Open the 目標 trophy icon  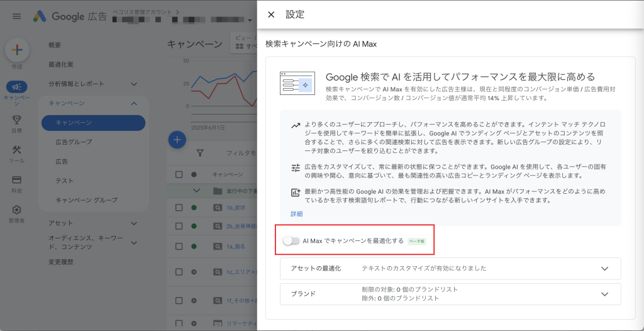coord(17,120)
